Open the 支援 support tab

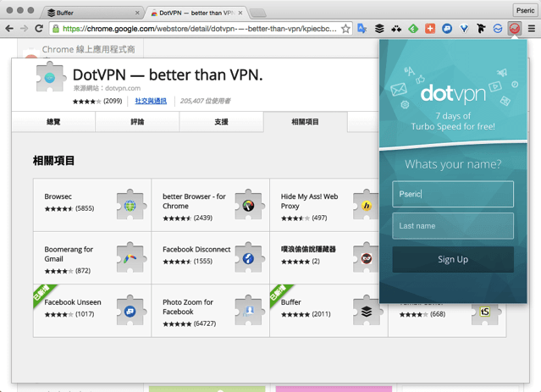point(221,122)
